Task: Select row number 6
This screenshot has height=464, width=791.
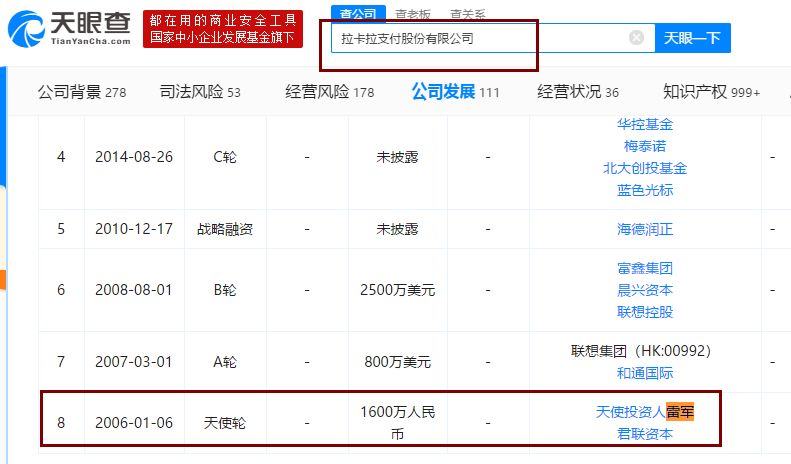Action: pos(61,290)
